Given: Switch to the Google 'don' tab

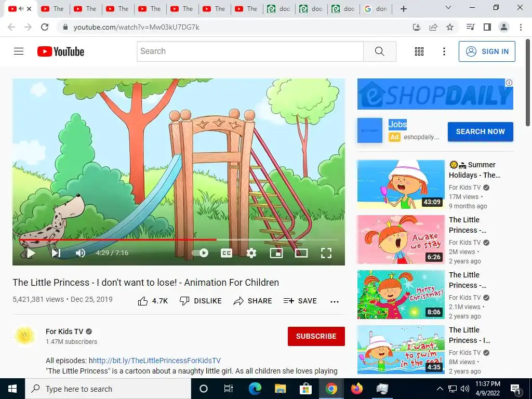Looking at the screenshot, I should click(x=376, y=9).
